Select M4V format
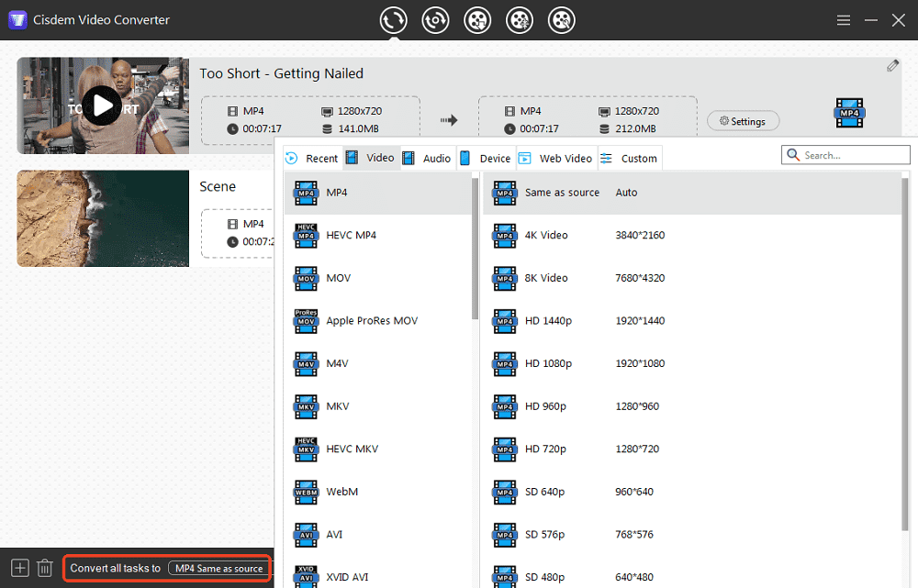Viewport: 918px width, 588px height. click(377, 363)
